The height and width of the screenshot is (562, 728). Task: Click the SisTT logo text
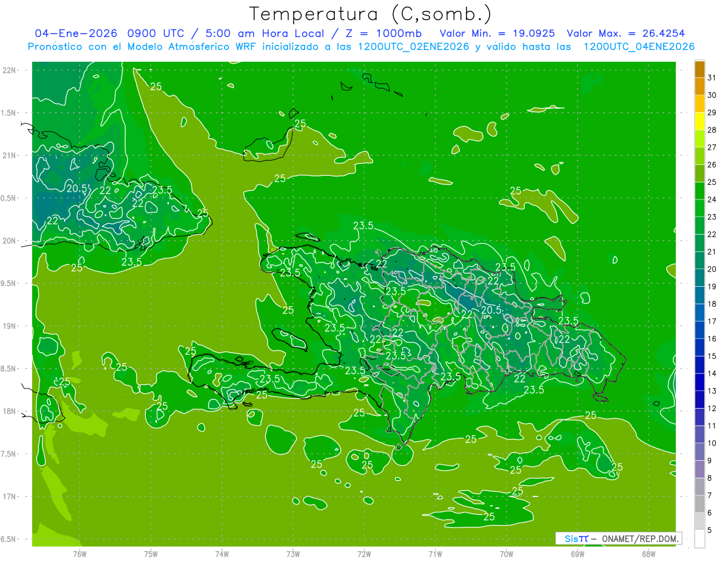(x=576, y=538)
